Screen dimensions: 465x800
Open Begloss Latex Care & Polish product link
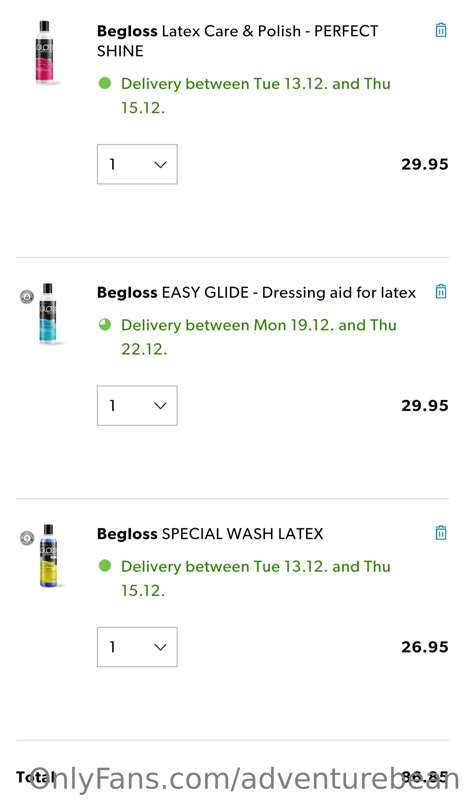tap(238, 41)
